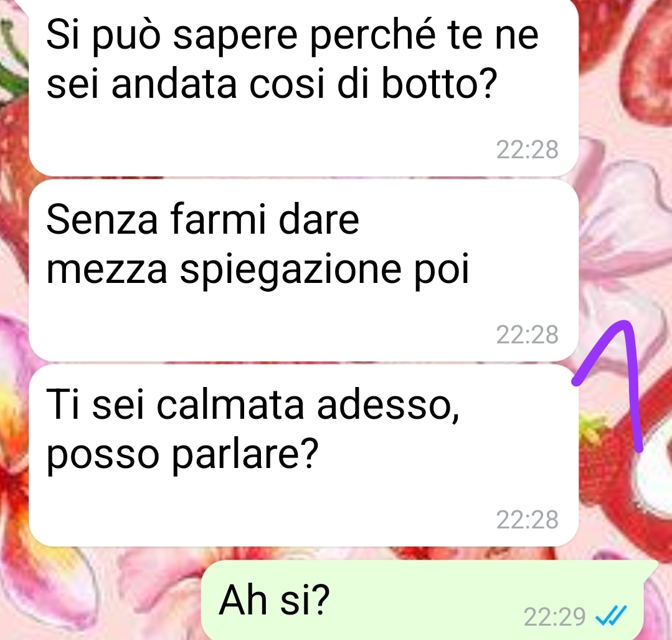The image size is (672, 640).
Task: Tap 22:28 timestamp under 'posso parlare?'
Action: tap(527, 520)
